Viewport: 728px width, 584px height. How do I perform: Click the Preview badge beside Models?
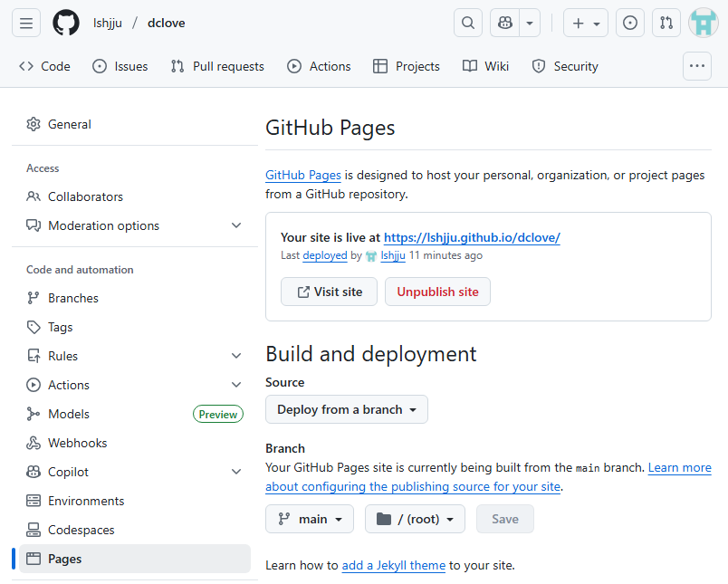pyautogui.click(x=217, y=414)
